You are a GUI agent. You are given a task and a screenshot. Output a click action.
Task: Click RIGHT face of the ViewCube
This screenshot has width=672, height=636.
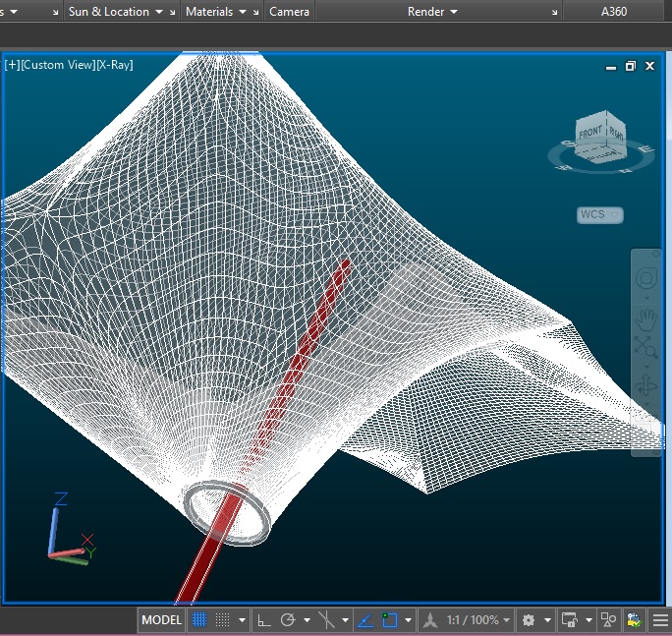click(x=616, y=134)
